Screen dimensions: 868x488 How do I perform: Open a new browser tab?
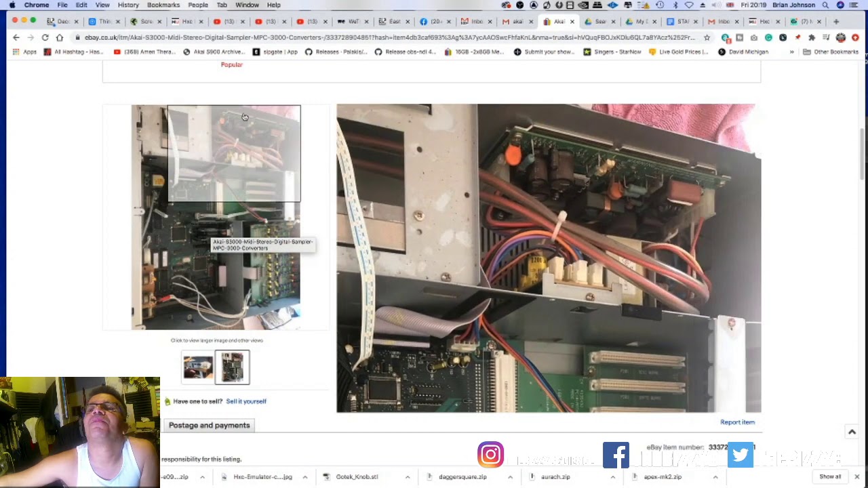[x=836, y=21]
